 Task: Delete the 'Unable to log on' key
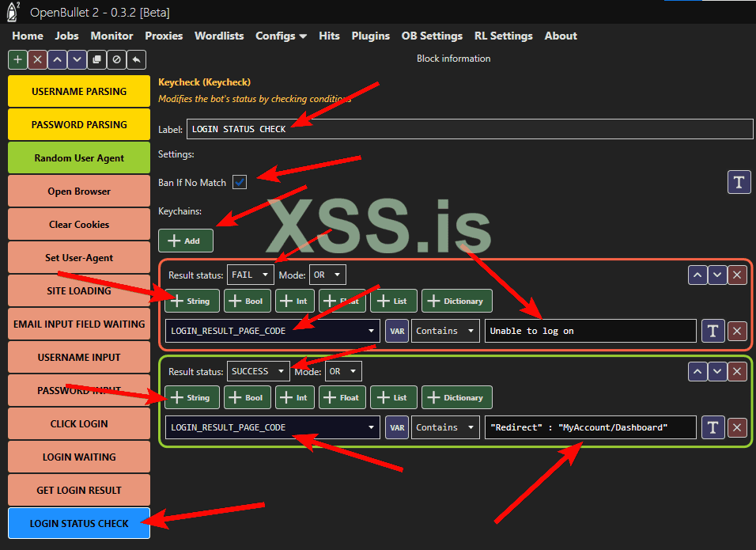click(x=737, y=331)
